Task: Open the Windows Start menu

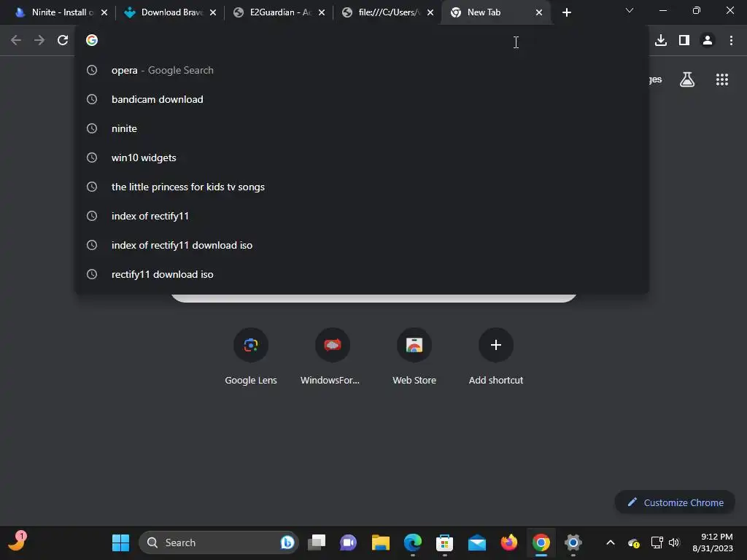Action: click(x=120, y=542)
